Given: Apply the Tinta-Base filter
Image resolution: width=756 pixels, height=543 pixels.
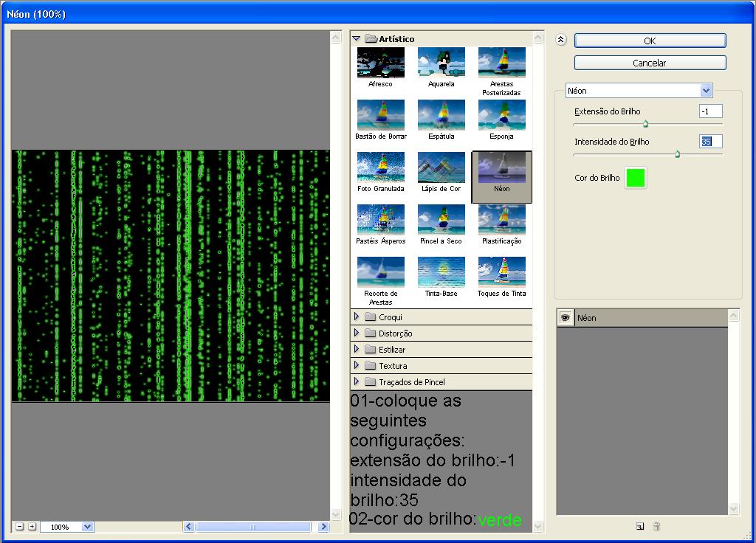Looking at the screenshot, I should point(441,274).
